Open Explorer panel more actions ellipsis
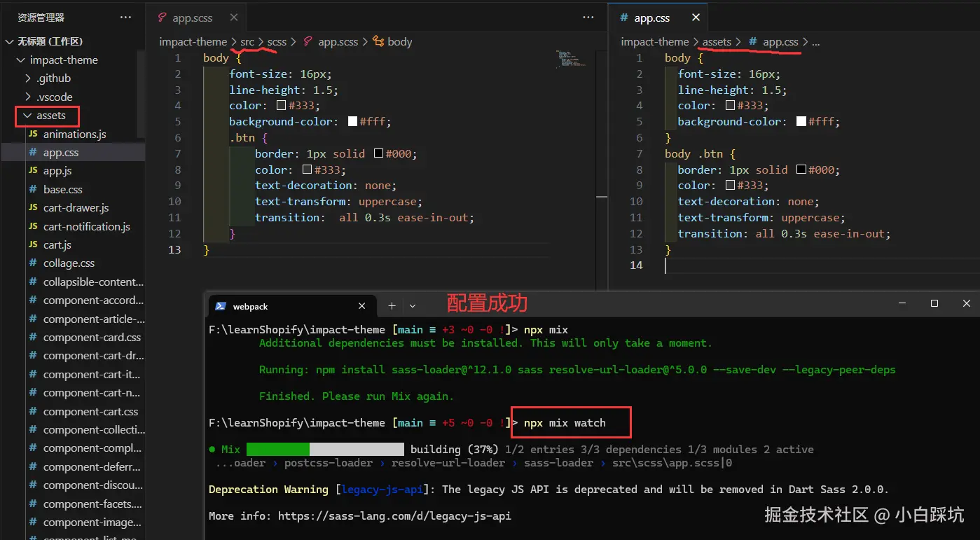 [x=125, y=18]
